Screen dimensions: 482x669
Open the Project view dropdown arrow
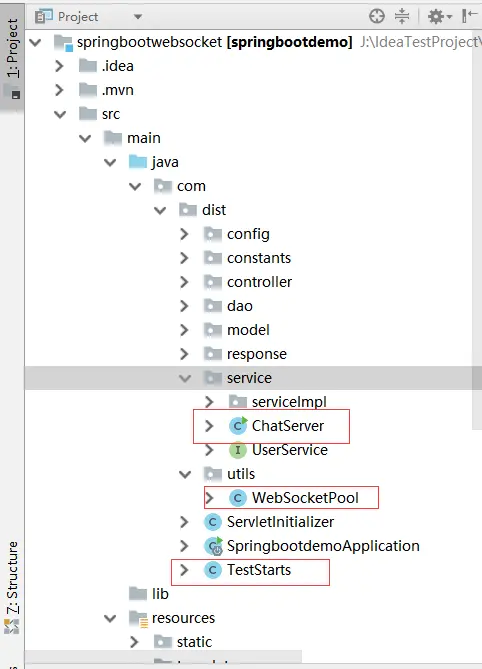click(x=138, y=17)
